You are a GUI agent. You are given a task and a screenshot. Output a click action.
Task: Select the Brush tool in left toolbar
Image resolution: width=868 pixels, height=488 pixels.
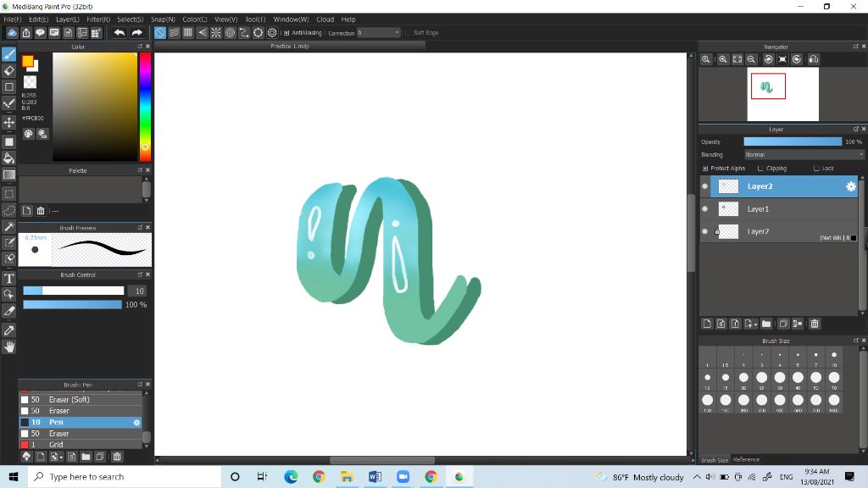(8, 54)
